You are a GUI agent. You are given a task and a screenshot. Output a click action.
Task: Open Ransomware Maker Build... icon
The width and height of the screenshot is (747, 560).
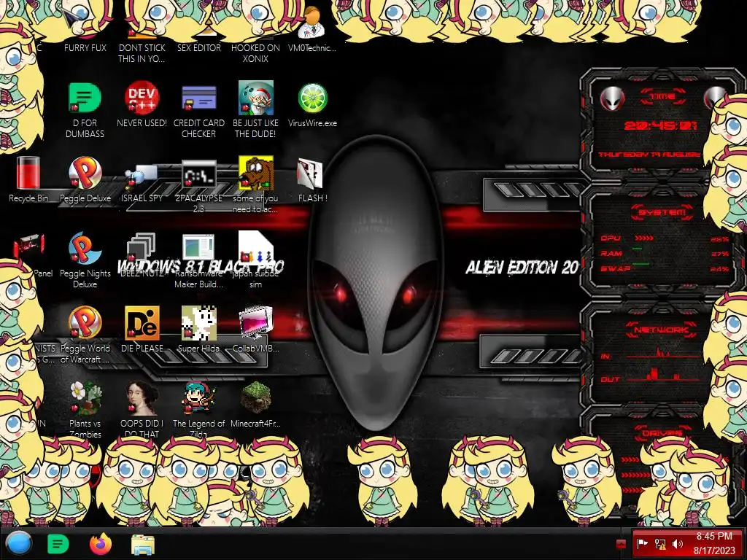tap(198, 248)
